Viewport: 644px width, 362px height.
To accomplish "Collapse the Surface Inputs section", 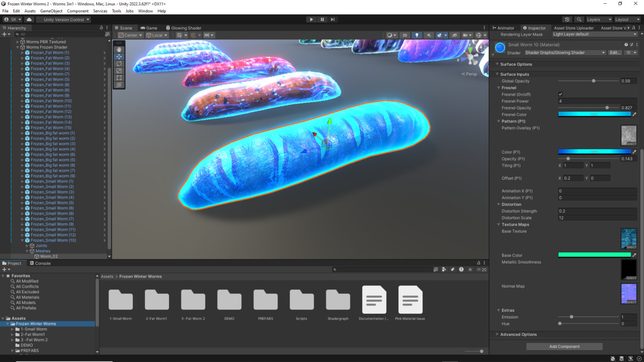I will tap(497, 74).
